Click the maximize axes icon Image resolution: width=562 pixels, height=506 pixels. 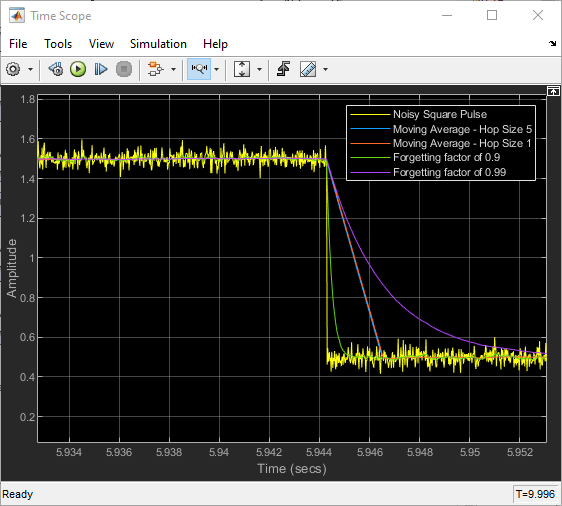553,91
